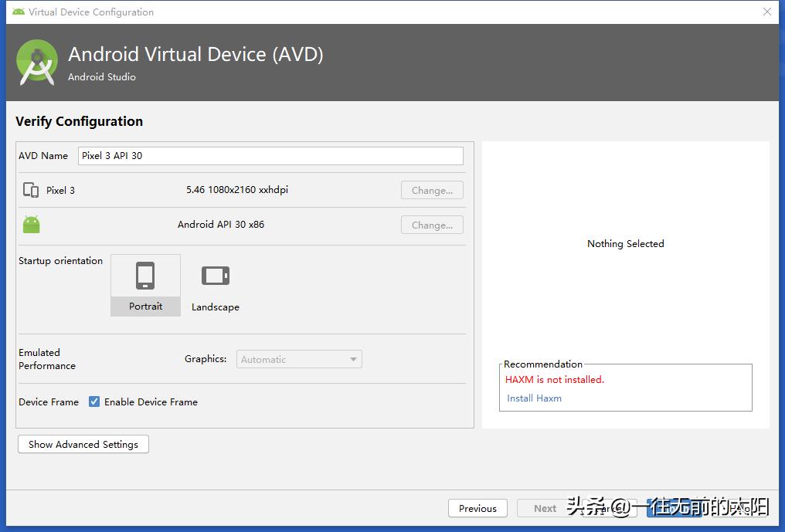Toggle startup orientation to Landscape
This screenshot has width=785, height=532.
pyautogui.click(x=215, y=285)
